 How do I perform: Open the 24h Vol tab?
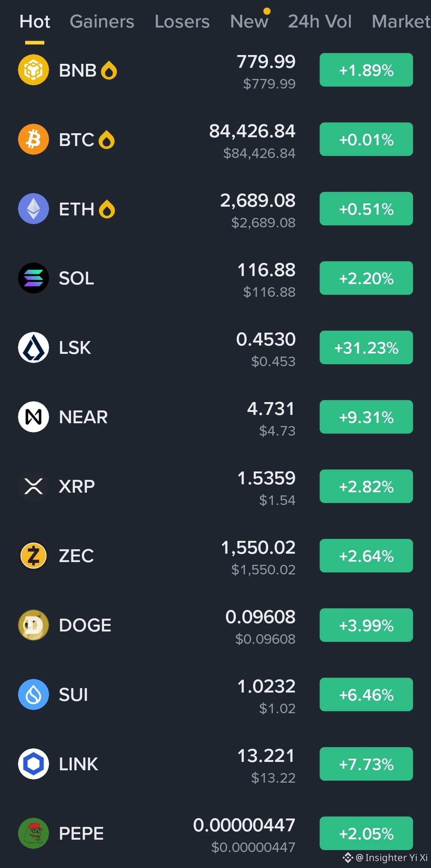pyautogui.click(x=320, y=22)
